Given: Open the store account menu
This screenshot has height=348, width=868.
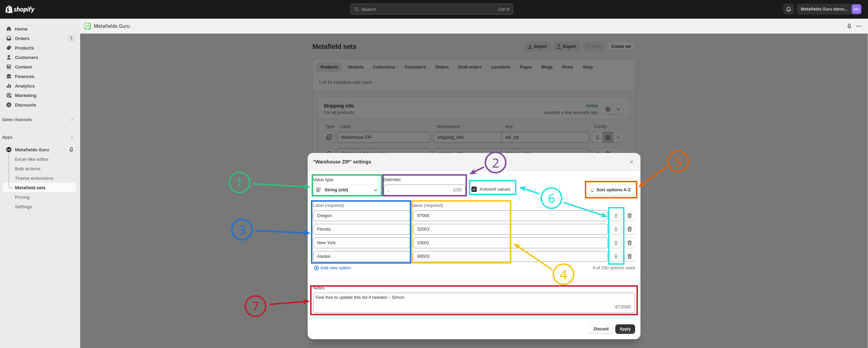Looking at the screenshot, I should pyautogui.click(x=829, y=9).
